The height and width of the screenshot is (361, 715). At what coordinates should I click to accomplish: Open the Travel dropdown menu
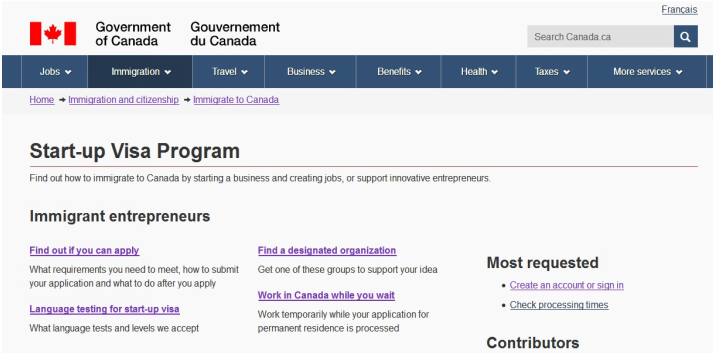pyautogui.click(x=228, y=72)
